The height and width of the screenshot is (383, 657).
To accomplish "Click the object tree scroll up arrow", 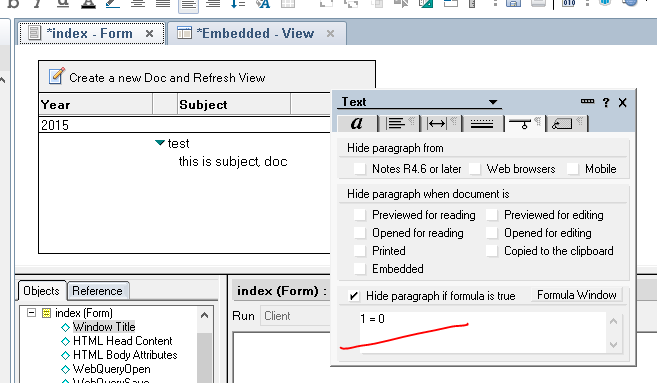I will [x=204, y=315].
